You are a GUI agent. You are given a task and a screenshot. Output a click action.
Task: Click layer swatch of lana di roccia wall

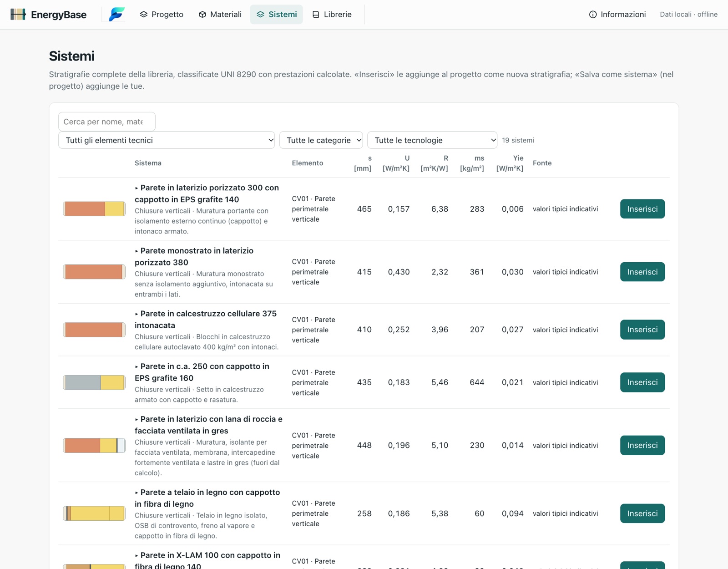94,445
